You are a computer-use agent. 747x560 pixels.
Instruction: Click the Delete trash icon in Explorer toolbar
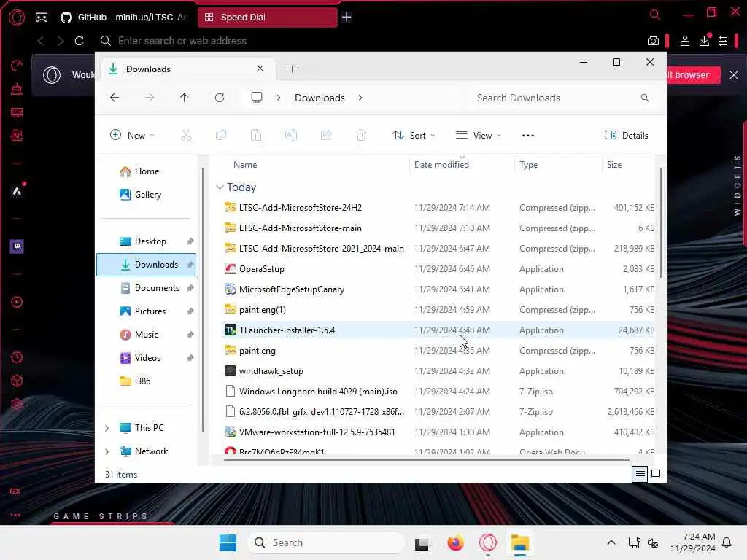point(361,135)
